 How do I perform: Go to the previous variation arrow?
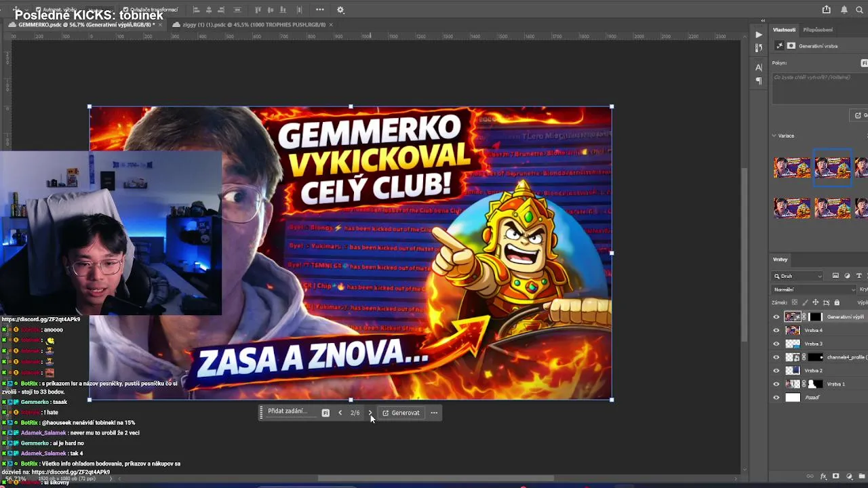340,413
